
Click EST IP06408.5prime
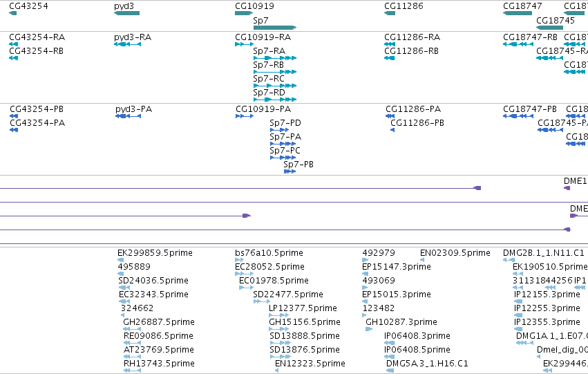click(x=417, y=350)
